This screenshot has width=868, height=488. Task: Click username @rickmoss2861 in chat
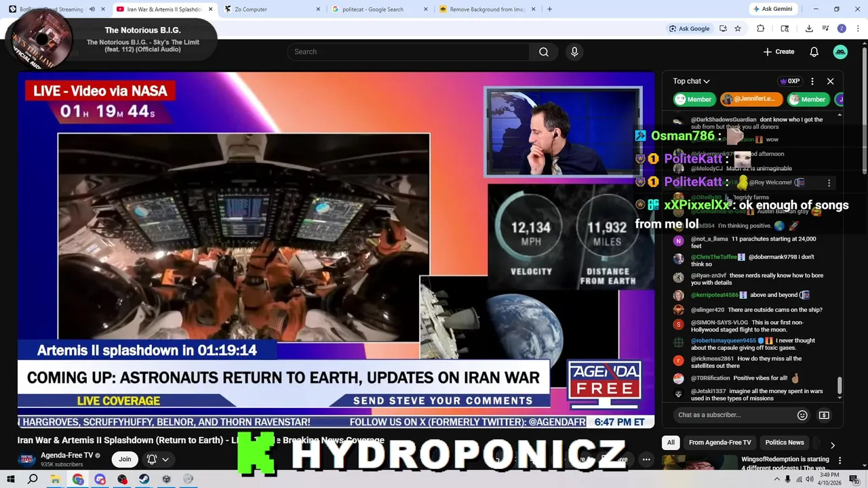pos(712,359)
